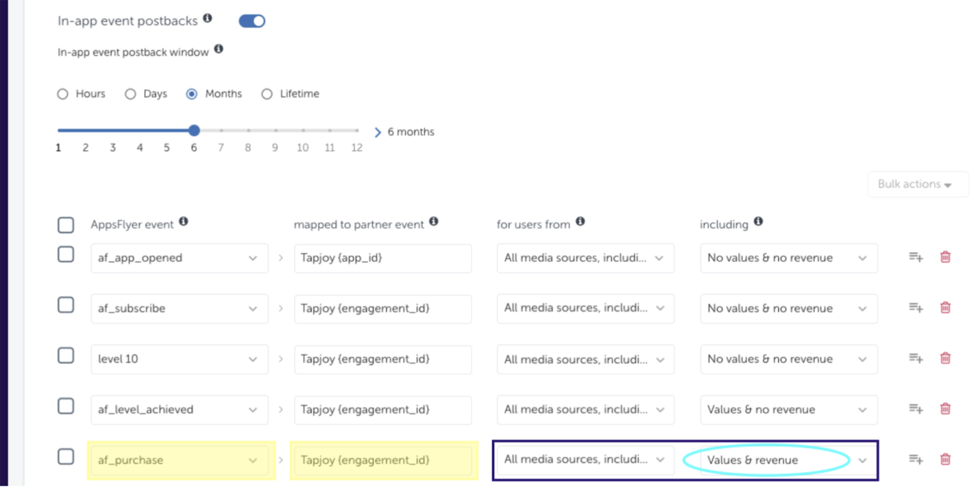Screen dimensions: 980x487
Task: Open the Bulk actions menu
Action: pyautogui.click(x=914, y=184)
